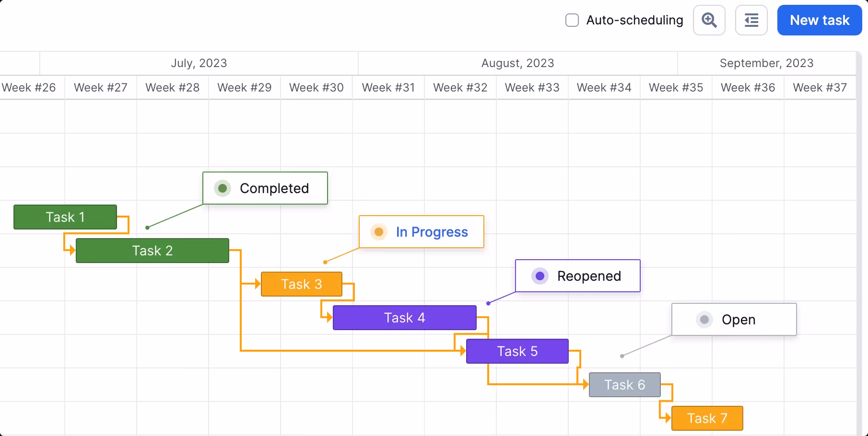Enable the Auto-scheduling checkbox
868x436 pixels.
(572, 20)
